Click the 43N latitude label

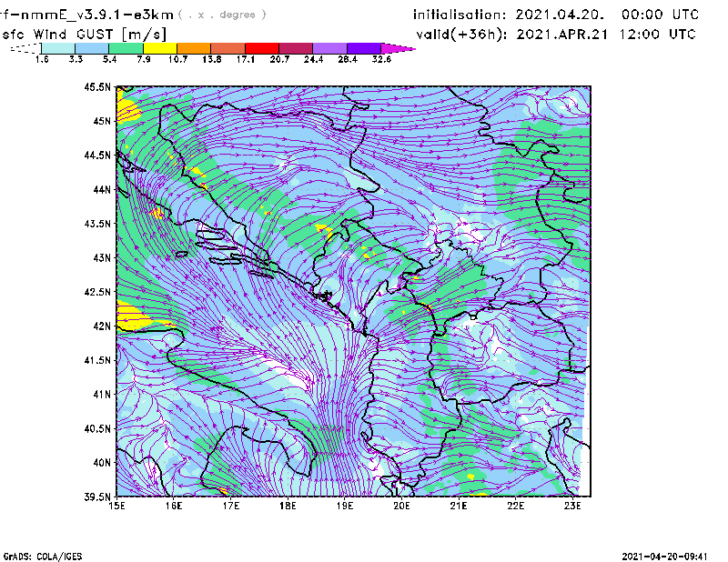click(102, 257)
